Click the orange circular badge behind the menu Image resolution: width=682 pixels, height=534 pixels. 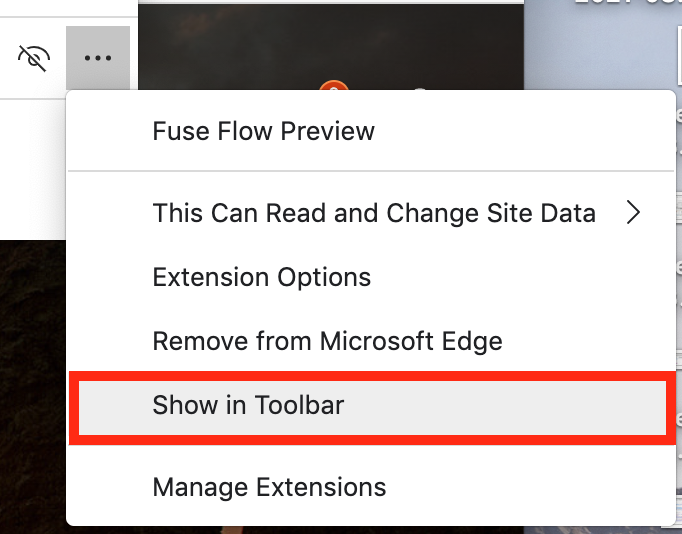point(334,85)
